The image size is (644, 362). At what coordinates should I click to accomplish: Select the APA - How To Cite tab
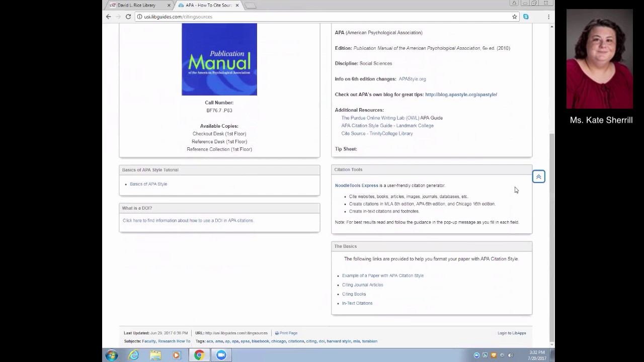pyautogui.click(x=208, y=5)
